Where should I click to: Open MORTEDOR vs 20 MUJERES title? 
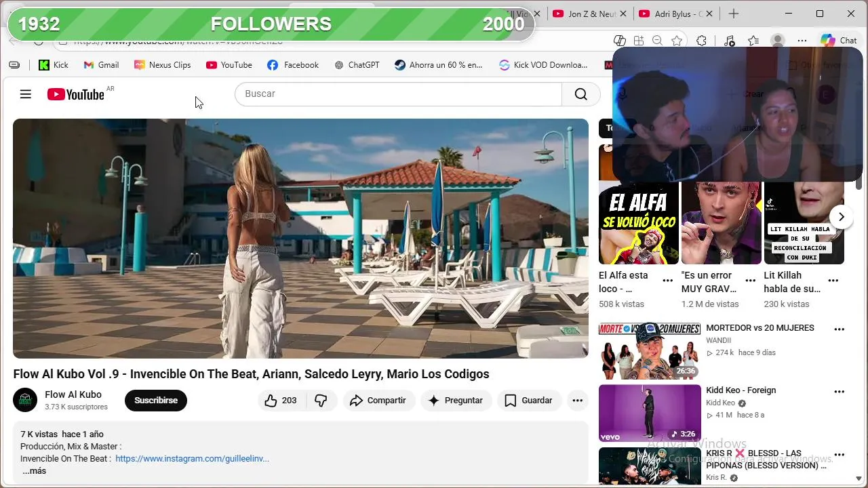point(760,328)
